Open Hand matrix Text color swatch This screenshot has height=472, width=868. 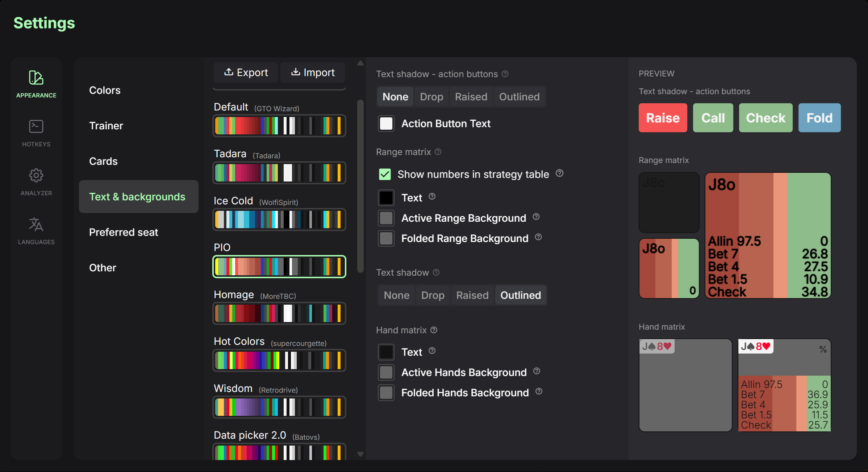point(386,352)
